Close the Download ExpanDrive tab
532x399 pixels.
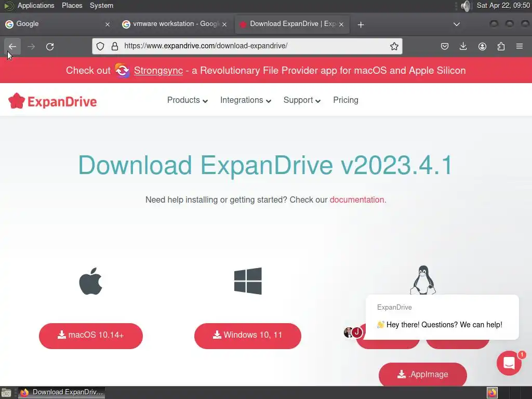[341, 24]
